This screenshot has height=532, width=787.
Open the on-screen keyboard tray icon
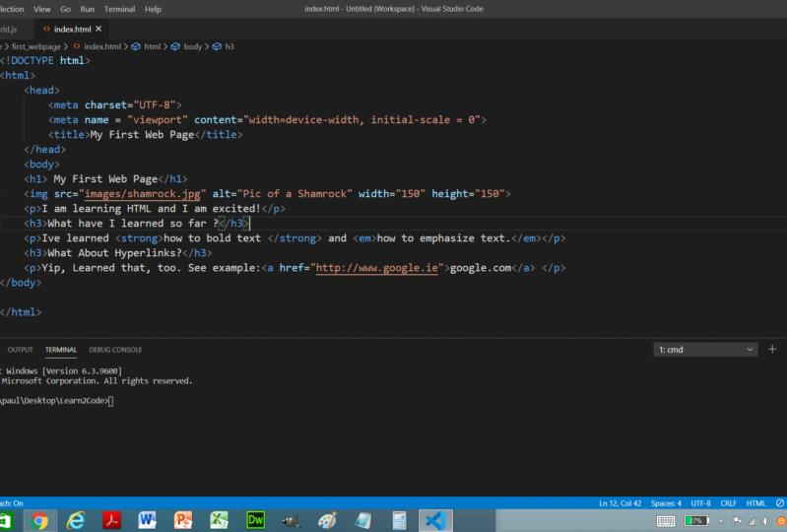pyautogui.click(x=666, y=521)
